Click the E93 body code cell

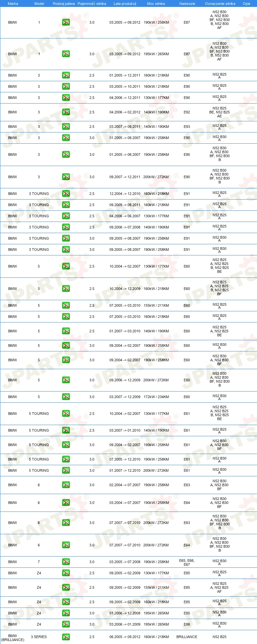pyautogui.click(x=187, y=127)
